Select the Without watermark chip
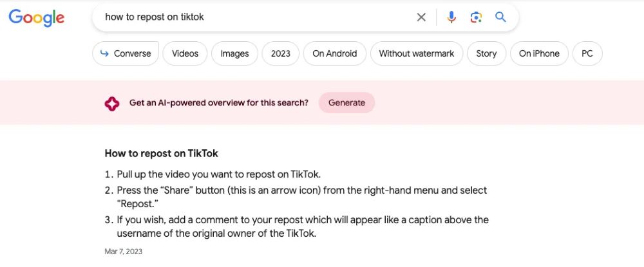This screenshot has height=267, width=644. (416, 53)
